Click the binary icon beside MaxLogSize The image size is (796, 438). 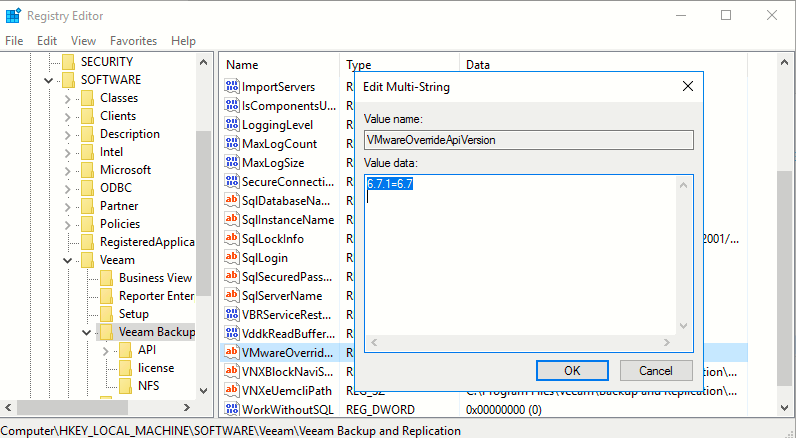231,162
